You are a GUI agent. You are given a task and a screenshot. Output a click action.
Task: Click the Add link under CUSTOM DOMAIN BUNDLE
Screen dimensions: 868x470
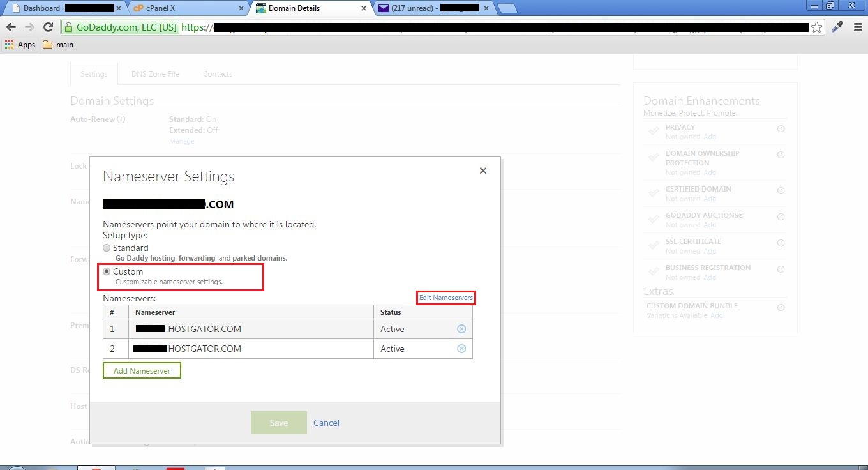pos(717,315)
